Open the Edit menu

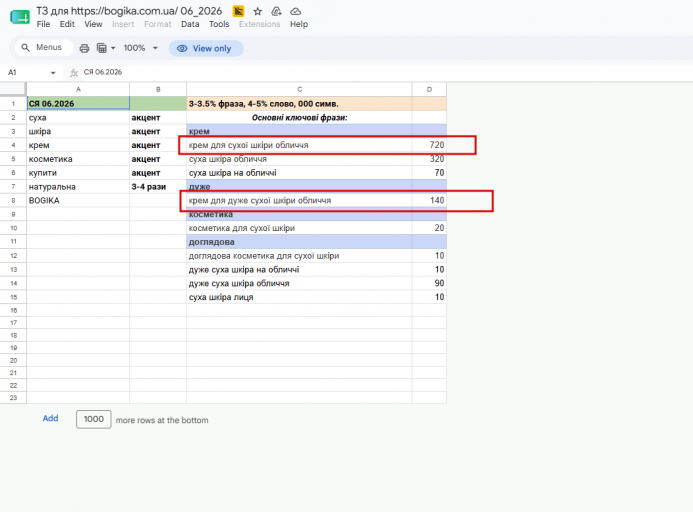click(x=67, y=24)
